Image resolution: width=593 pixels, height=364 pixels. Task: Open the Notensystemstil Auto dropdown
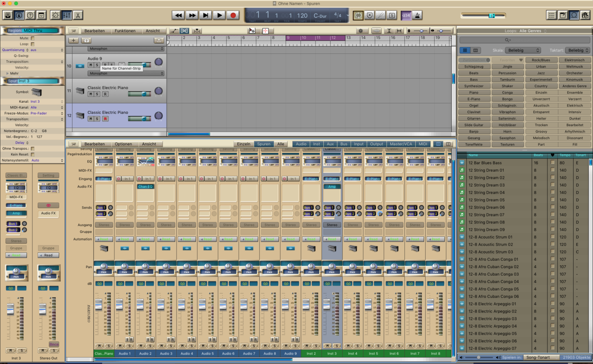46,160
